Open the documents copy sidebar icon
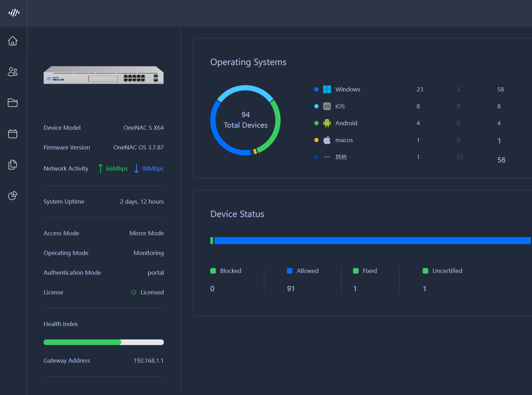 [13, 165]
